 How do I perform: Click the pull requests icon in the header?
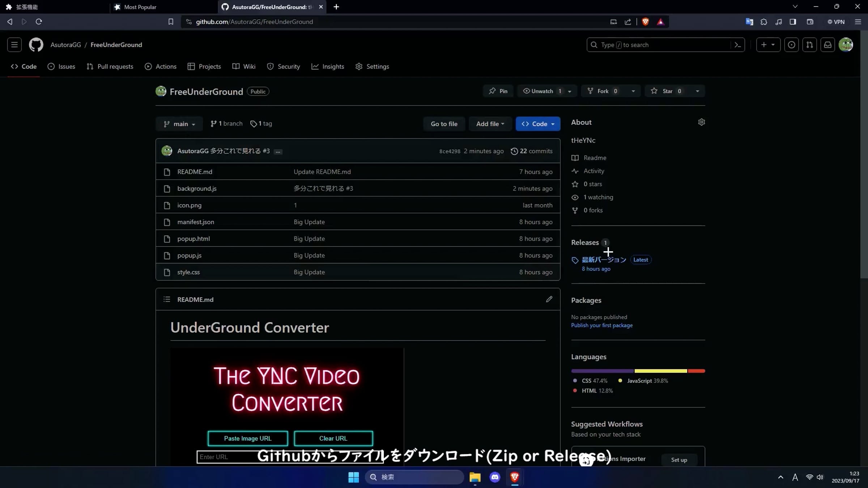[810, 44]
